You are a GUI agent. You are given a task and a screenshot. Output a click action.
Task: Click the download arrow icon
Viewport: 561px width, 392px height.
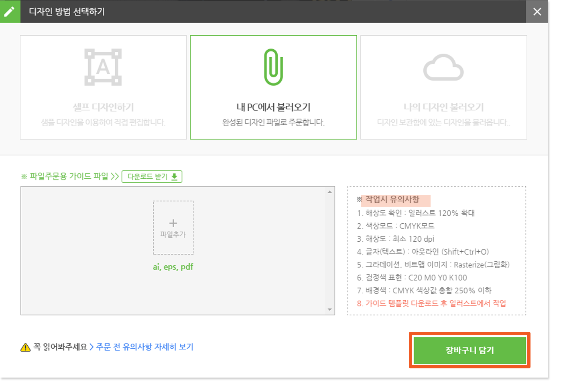(175, 177)
